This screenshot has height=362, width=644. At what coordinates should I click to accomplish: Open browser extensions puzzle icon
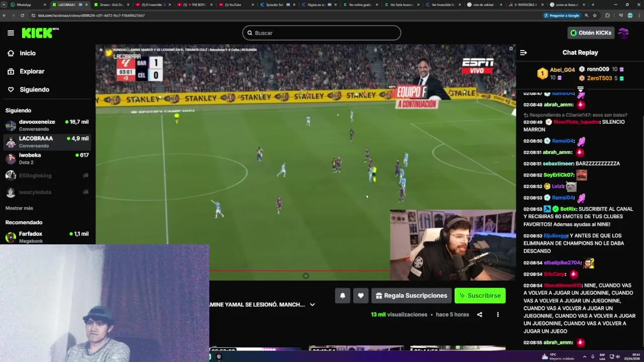pyautogui.click(x=607, y=16)
